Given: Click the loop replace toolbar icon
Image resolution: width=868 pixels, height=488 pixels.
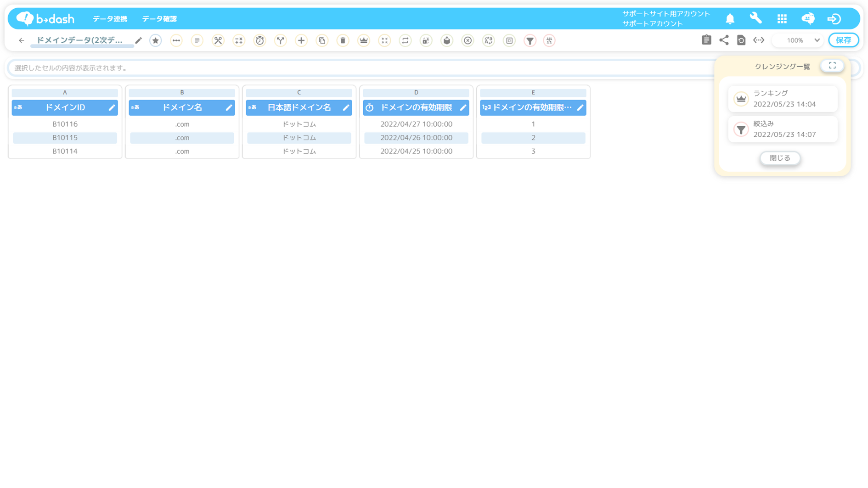Looking at the screenshot, I should pos(405,40).
